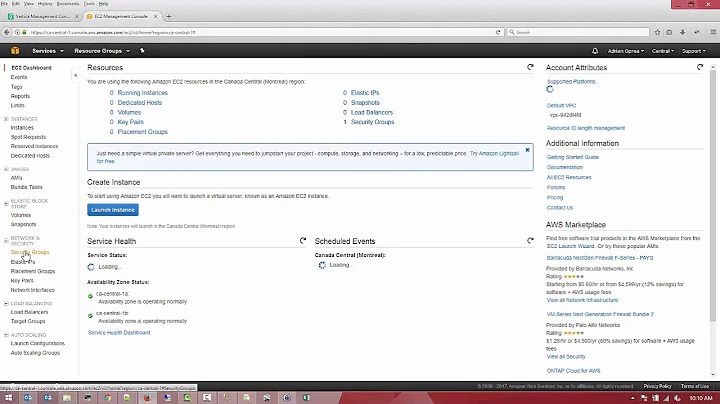720x404 pixels.
Task: Open View all Network Infrastructure link
Action: [582, 300]
